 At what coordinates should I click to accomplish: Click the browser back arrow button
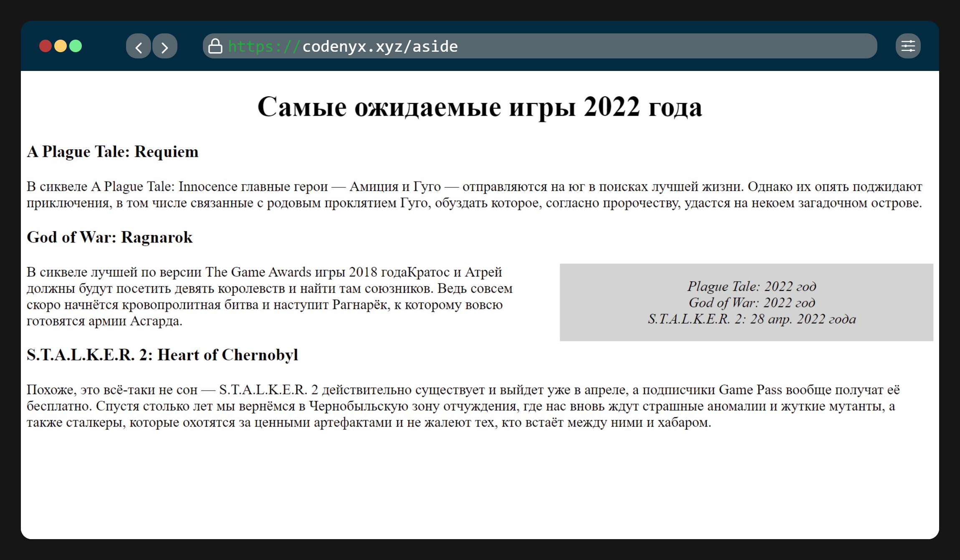point(138,46)
